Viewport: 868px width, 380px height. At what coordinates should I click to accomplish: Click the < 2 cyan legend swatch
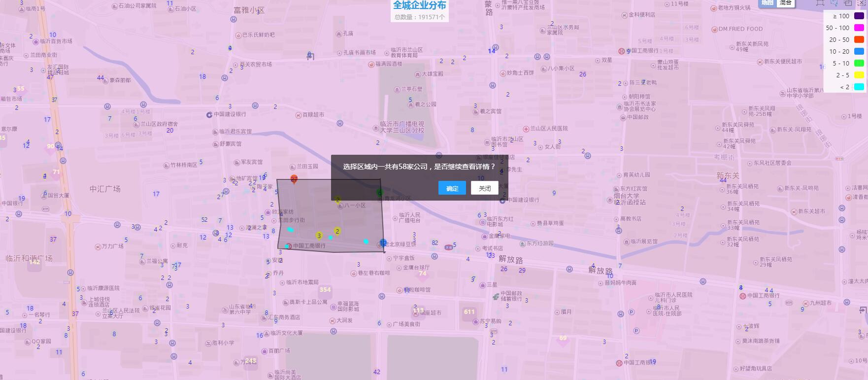(x=859, y=87)
